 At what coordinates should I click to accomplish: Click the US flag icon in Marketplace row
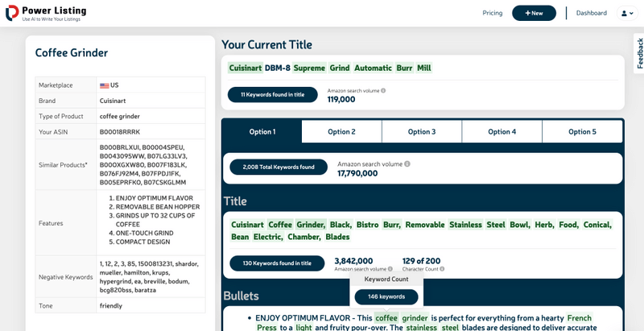click(x=105, y=85)
